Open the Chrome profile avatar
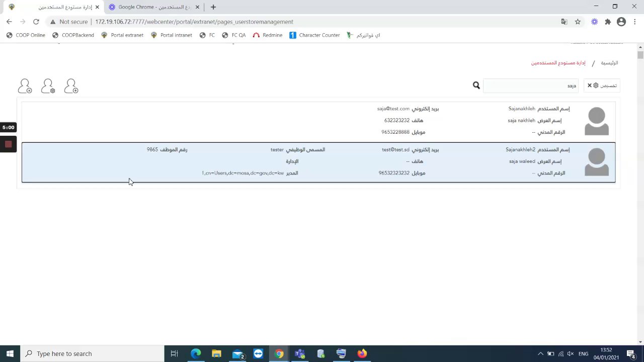This screenshot has height=362, width=644. tap(621, 22)
